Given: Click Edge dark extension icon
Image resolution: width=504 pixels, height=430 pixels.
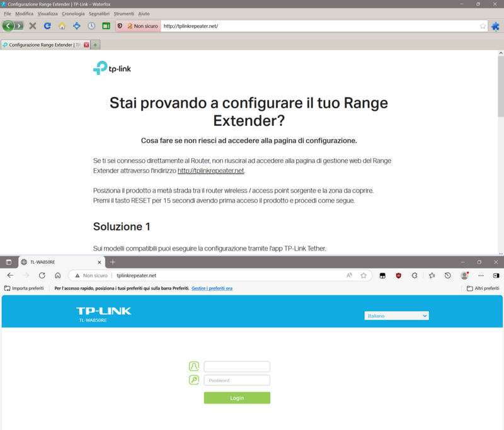Looking at the screenshot, I should tap(382, 276).
